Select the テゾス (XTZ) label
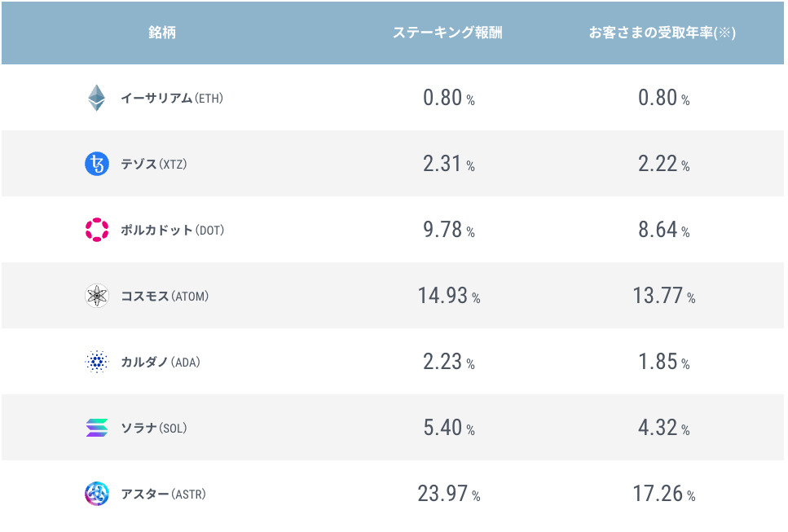This screenshot has height=532, width=788. coord(154,165)
